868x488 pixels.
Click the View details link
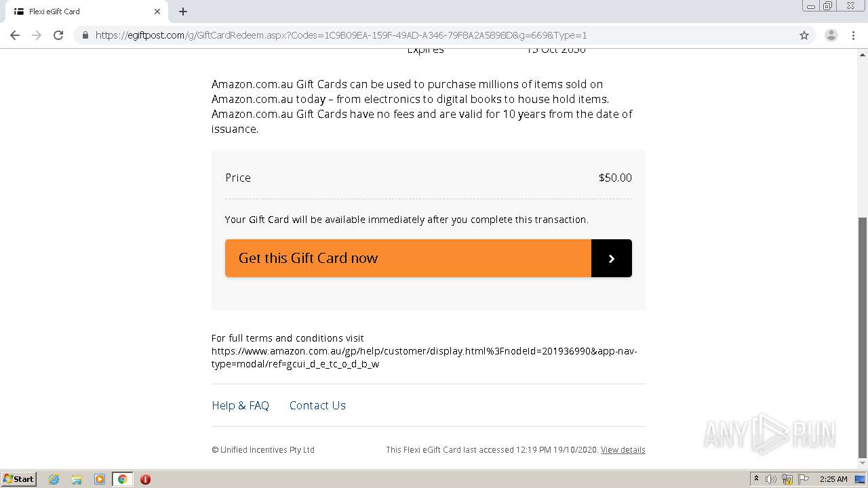[x=623, y=450]
